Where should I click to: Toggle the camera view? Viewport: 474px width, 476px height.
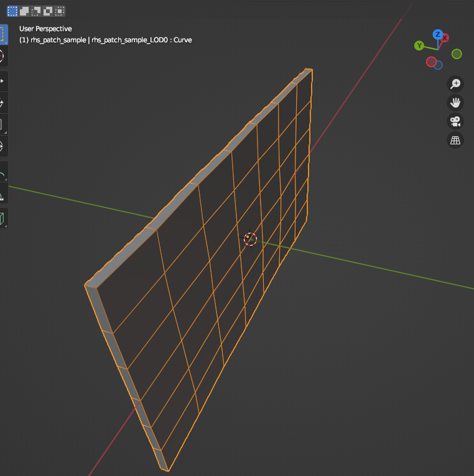click(456, 121)
